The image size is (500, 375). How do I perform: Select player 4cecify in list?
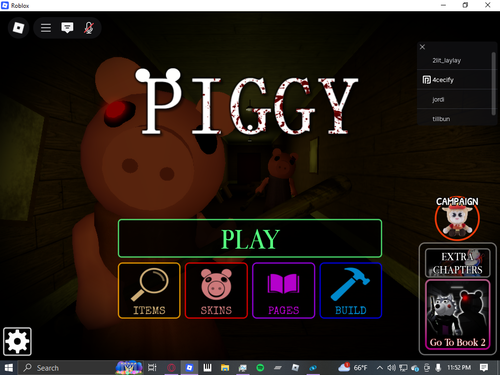point(454,80)
